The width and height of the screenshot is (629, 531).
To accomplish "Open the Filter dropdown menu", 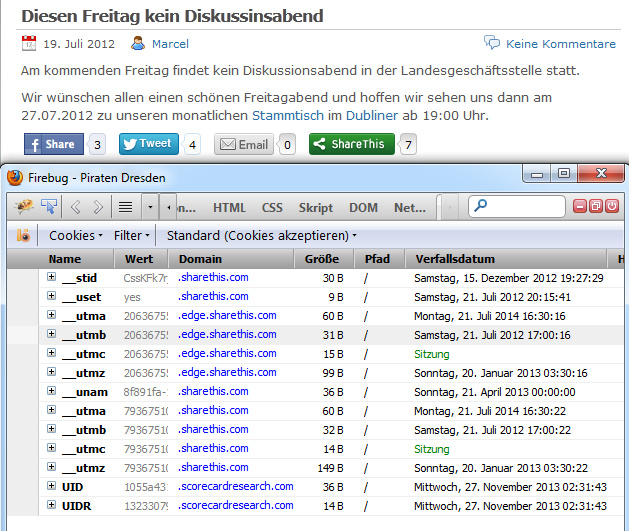I will [132, 235].
